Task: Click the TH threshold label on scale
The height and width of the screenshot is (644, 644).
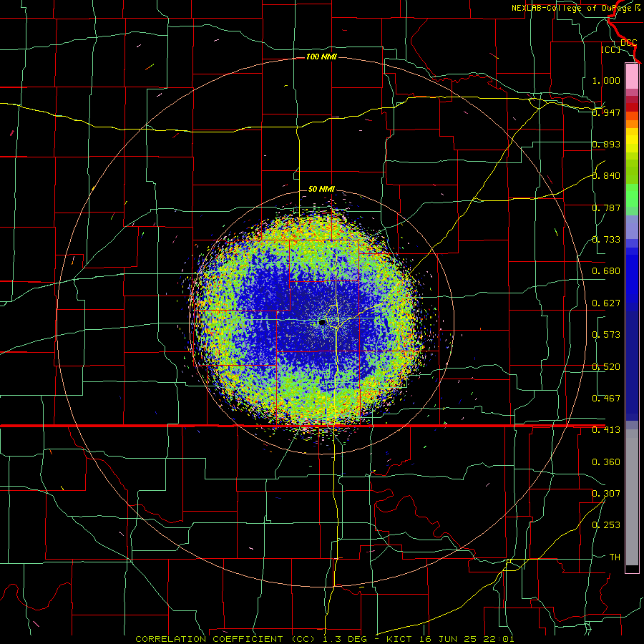Action: (x=615, y=557)
